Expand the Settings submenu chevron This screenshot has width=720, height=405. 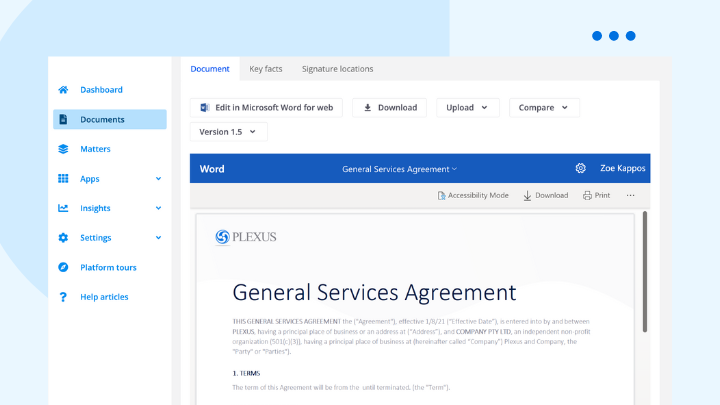(158, 238)
